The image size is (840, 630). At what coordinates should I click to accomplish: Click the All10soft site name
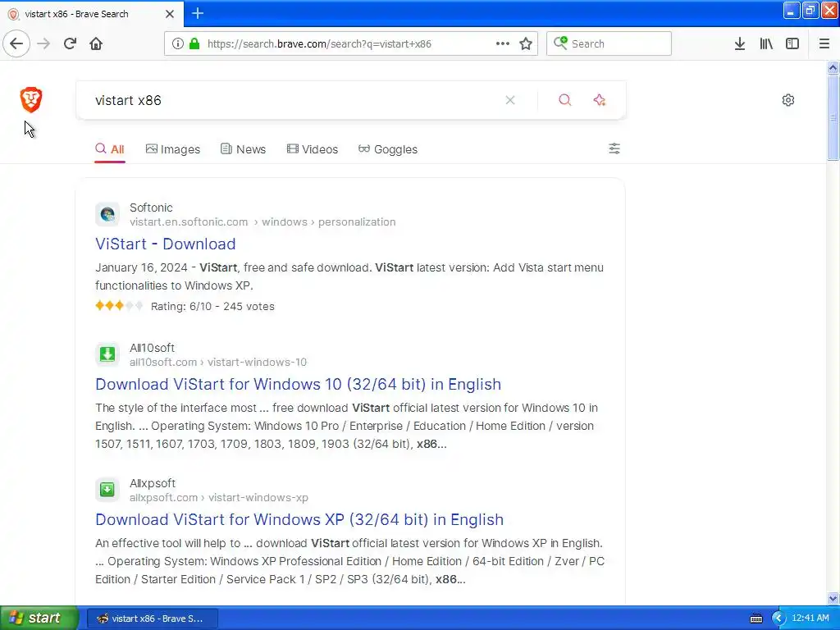tap(152, 348)
